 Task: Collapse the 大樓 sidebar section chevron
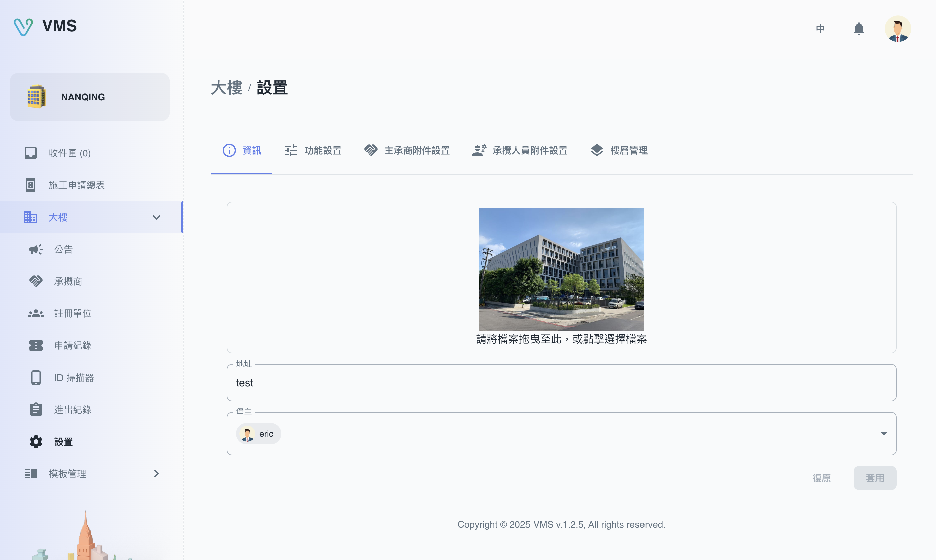[x=156, y=217]
